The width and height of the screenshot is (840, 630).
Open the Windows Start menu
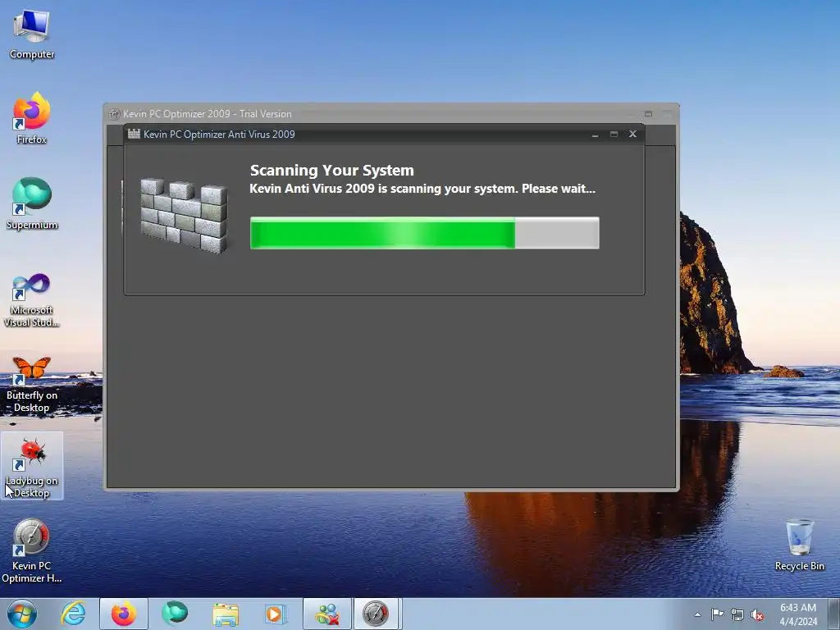22,614
